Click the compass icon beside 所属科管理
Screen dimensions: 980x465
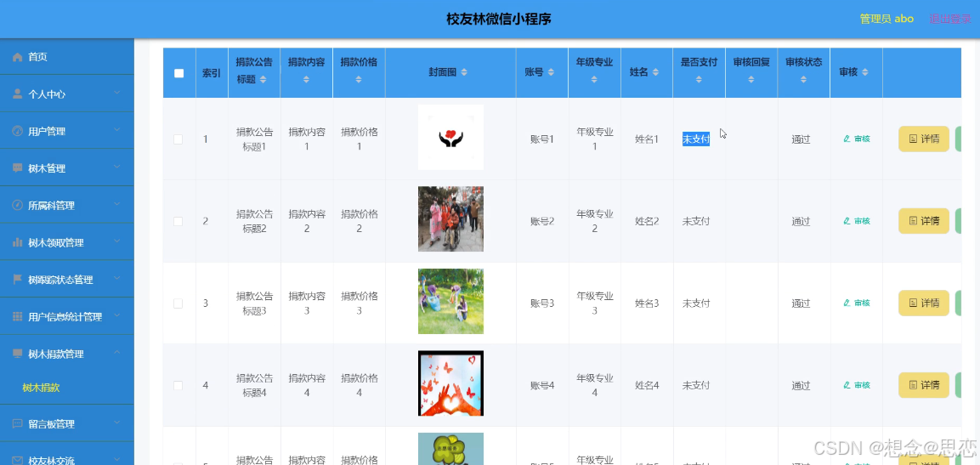pyautogui.click(x=18, y=205)
